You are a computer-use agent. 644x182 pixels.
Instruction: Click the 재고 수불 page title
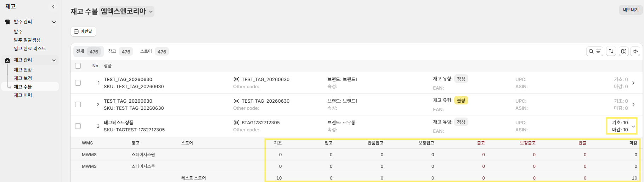(84, 11)
